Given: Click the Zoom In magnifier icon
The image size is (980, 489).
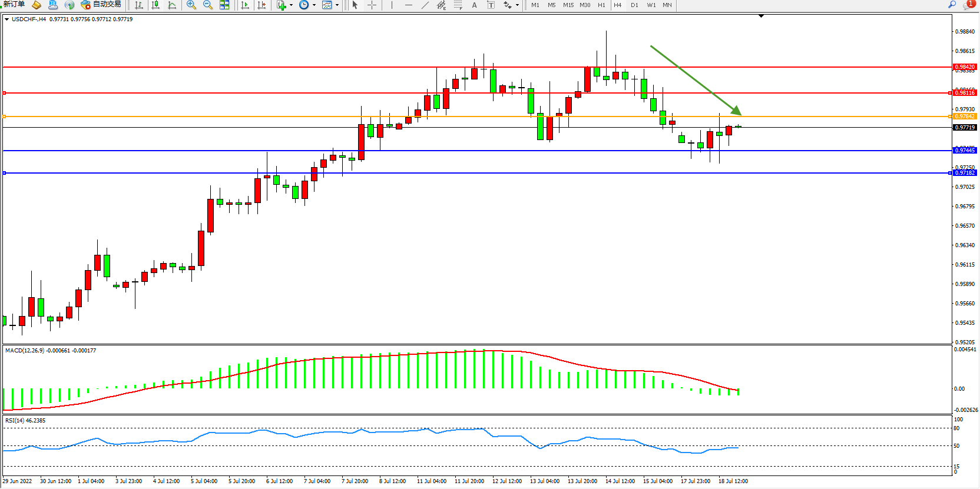Looking at the screenshot, I should pos(191,5).
